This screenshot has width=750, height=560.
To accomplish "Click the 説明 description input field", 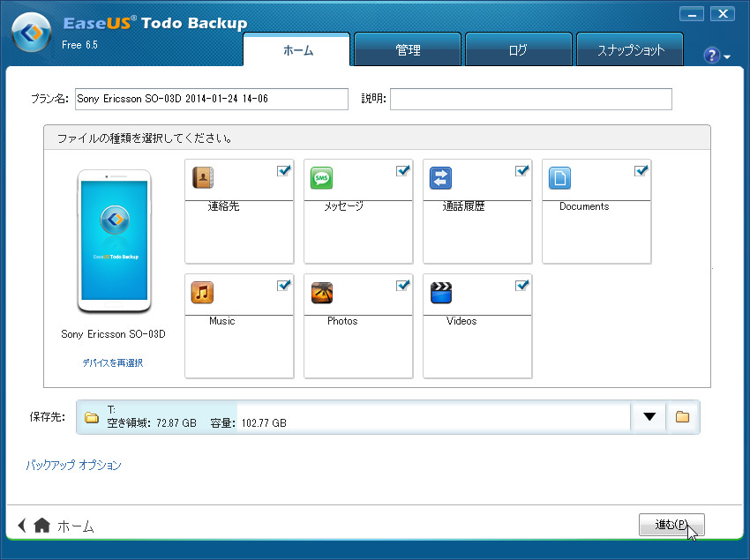I will click(529, 99).
